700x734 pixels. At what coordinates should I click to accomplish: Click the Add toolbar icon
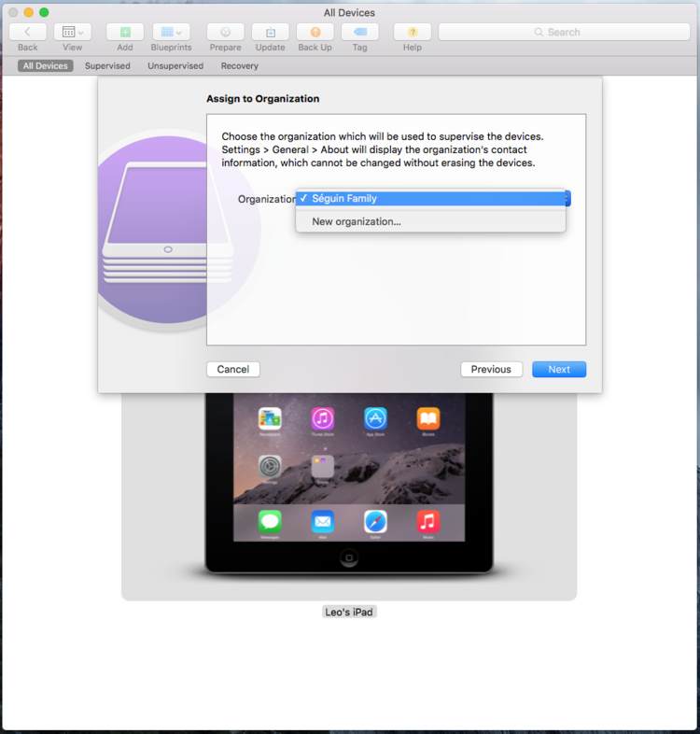coord(125,33)
